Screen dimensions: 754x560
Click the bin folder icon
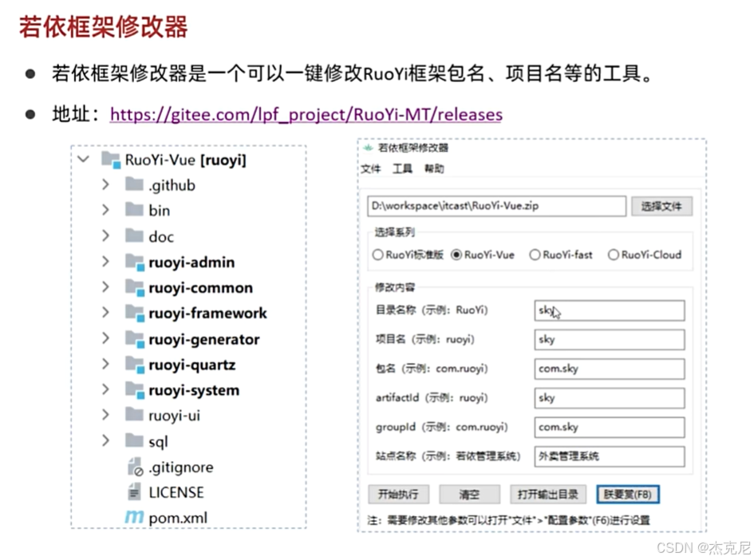point(134,210)
